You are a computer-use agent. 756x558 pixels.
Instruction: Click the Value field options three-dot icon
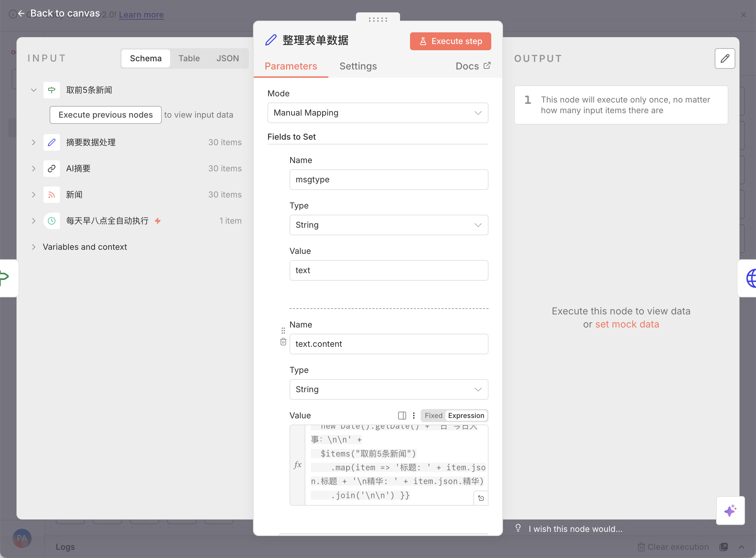(x=414, y=416)
